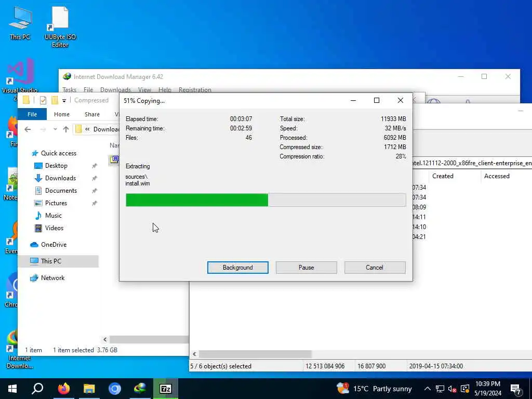
Task: Open network tray icon
Action: click(x=440, y=389)
